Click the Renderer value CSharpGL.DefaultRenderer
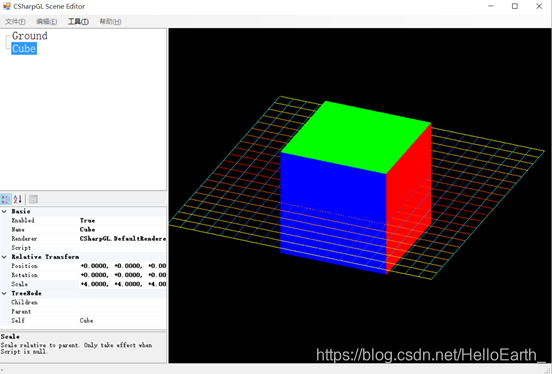 pos(122,239)
